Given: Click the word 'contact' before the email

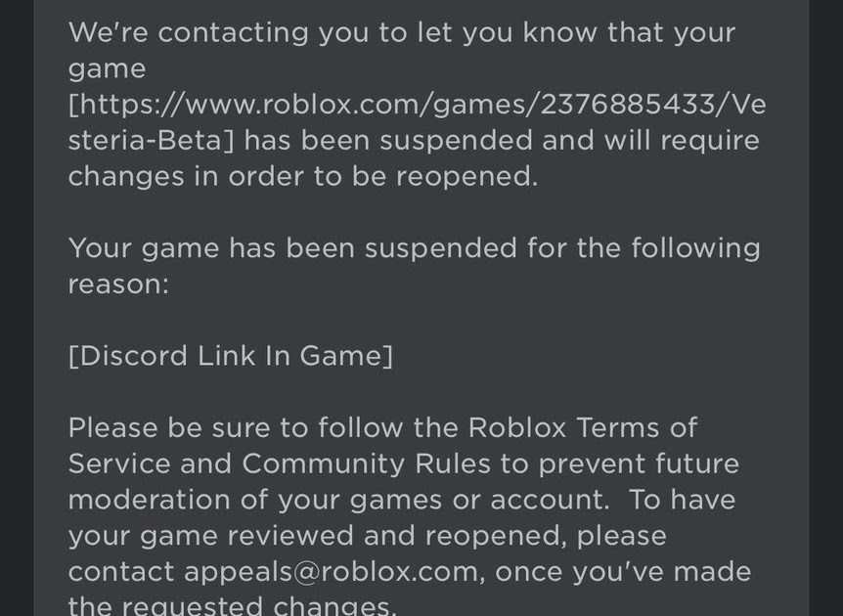Looking at the screenshot, I should (x=121, y=572).
